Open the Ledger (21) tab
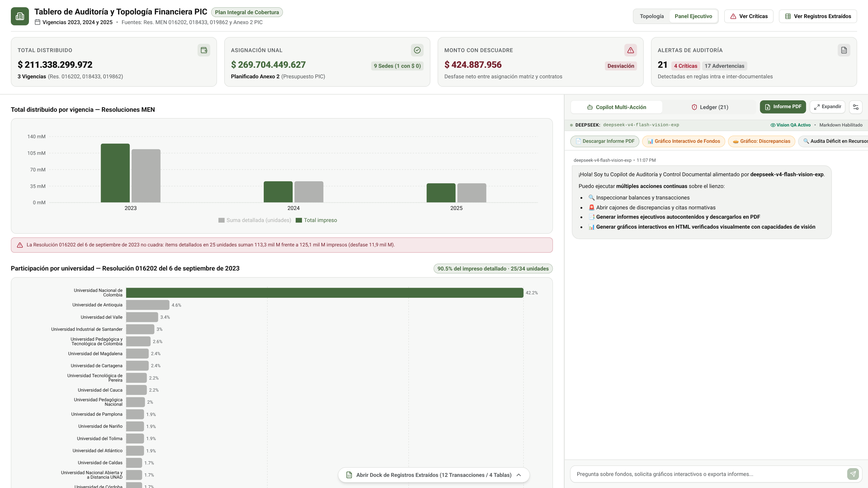This screenshot has height=488, width=868. [x=709, y=107]
